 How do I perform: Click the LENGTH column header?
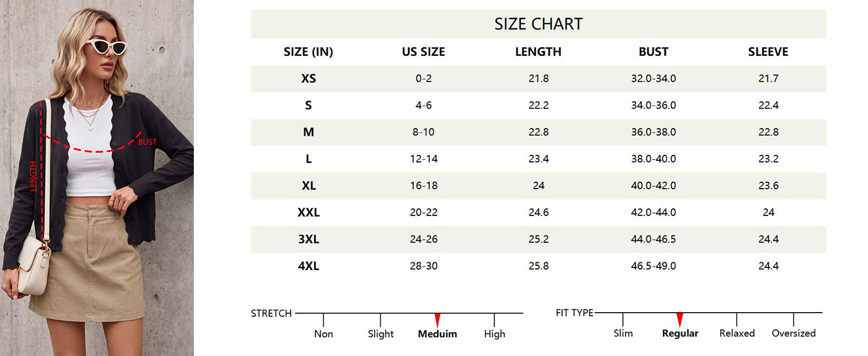pos(538,52)
